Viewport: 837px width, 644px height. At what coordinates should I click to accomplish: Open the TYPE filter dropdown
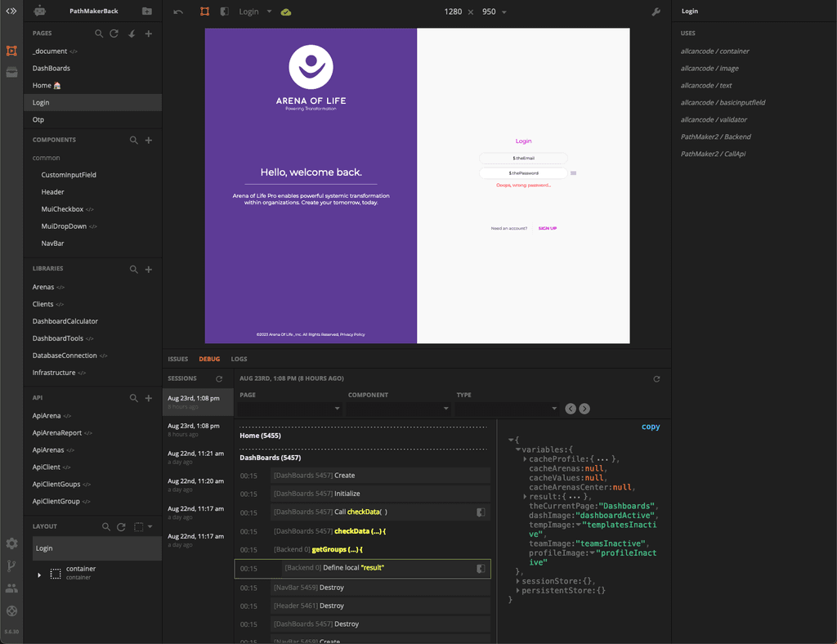click(x=507, y=409)
